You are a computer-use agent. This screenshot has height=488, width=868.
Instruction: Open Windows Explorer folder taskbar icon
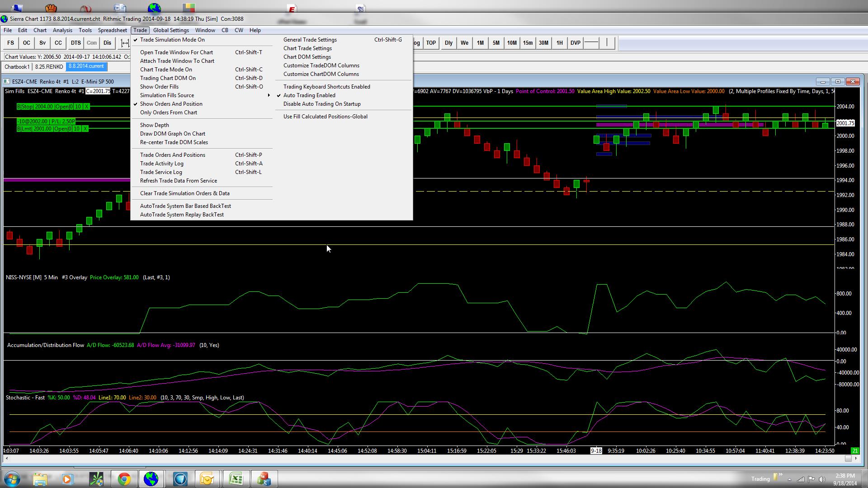pos(40,479)
